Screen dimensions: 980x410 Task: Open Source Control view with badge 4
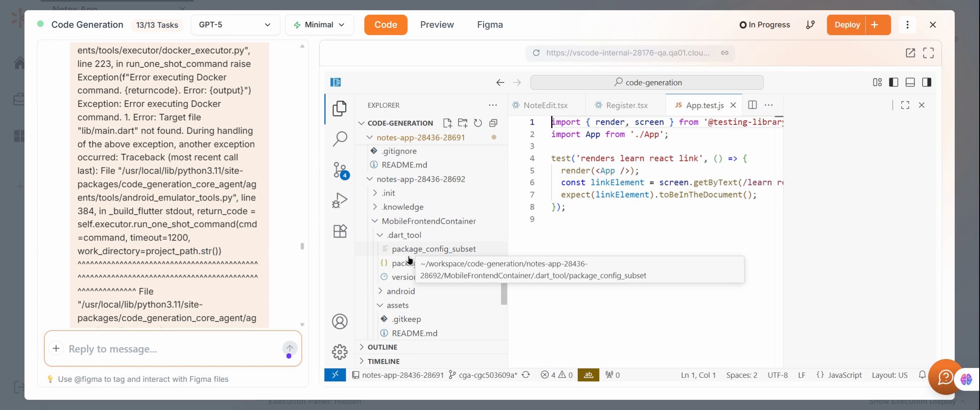(x=339, y=170)
